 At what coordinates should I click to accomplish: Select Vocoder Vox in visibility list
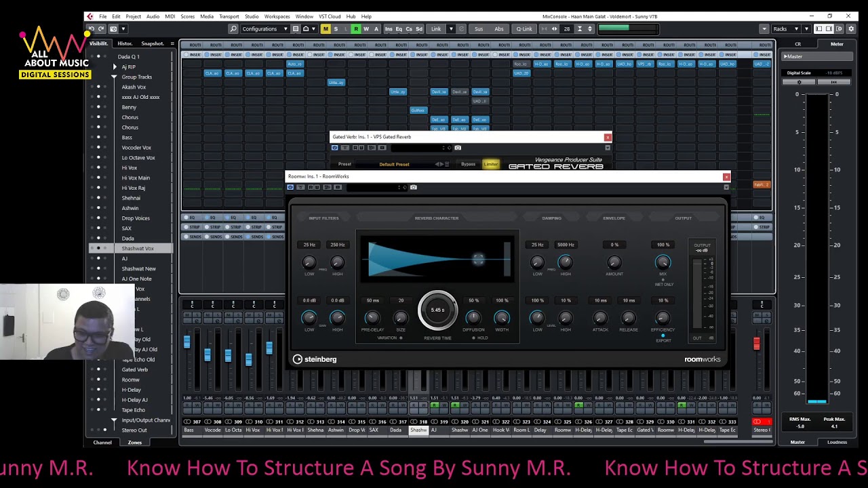click(x=136, y=148)
